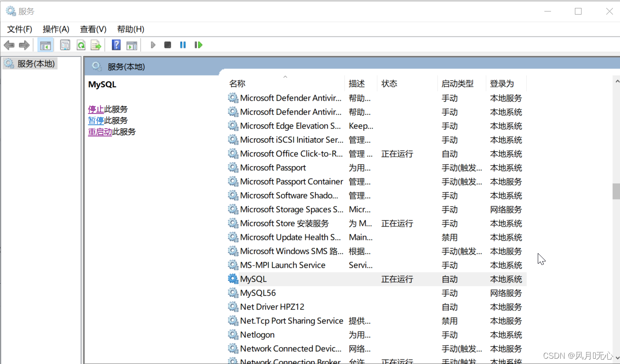Click the gear icon beside Net.Tcp Port Sharing Service
The height and width of the screenshot is (364, 620).
[x=233, y=321]
